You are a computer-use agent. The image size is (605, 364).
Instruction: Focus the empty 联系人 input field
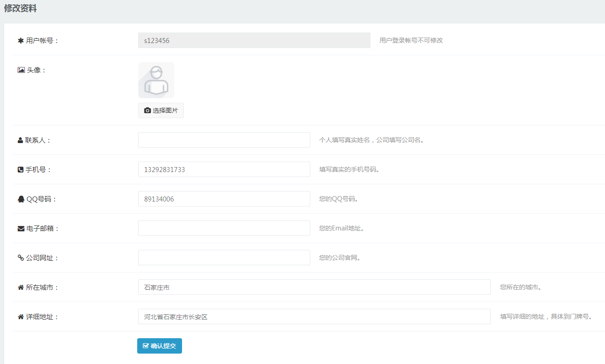point(224,140)
